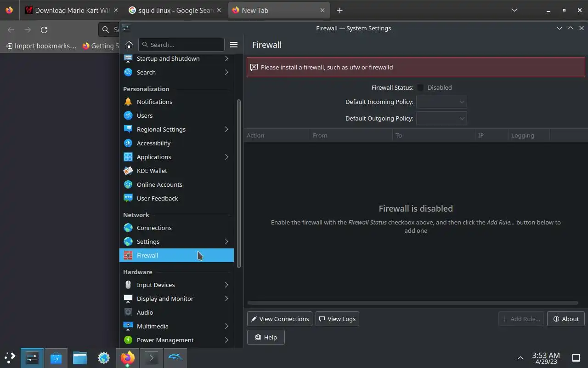This screenshot has height=368, width=588.
Task: Click the sidebar vertical scrollbar
Action: [x=238, y=184]
